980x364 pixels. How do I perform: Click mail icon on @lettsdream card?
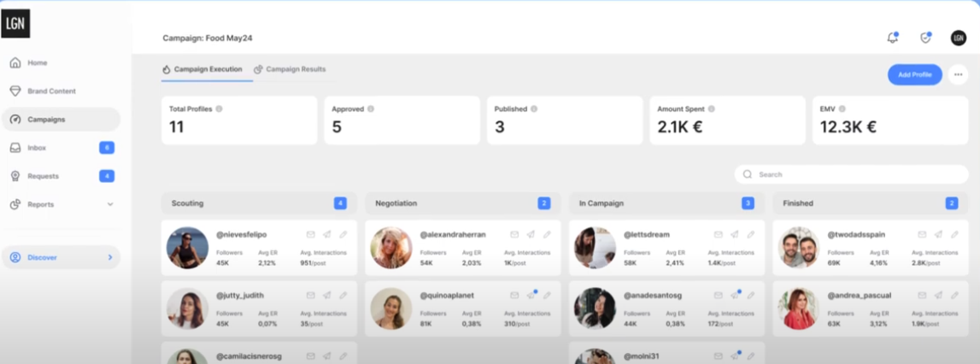(x=718, y=234)
